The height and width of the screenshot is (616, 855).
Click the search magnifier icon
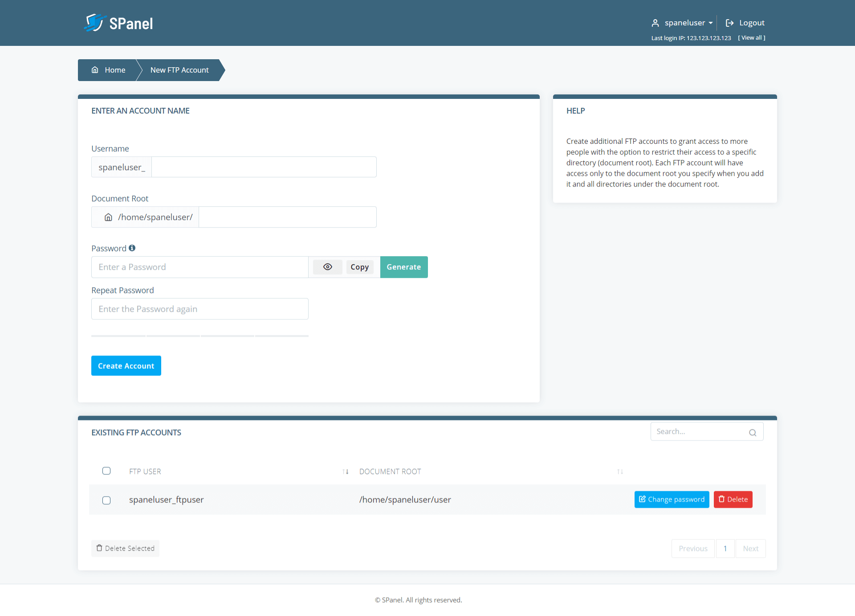(x=753, y=432)
